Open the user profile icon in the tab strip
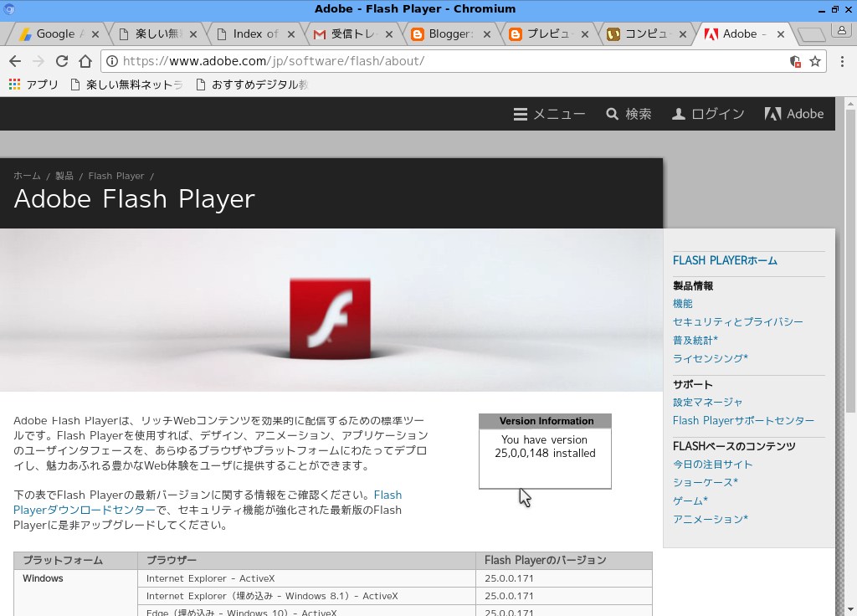Image resolution: width=857 pixels, height=616 pixels. click(842, 30)
